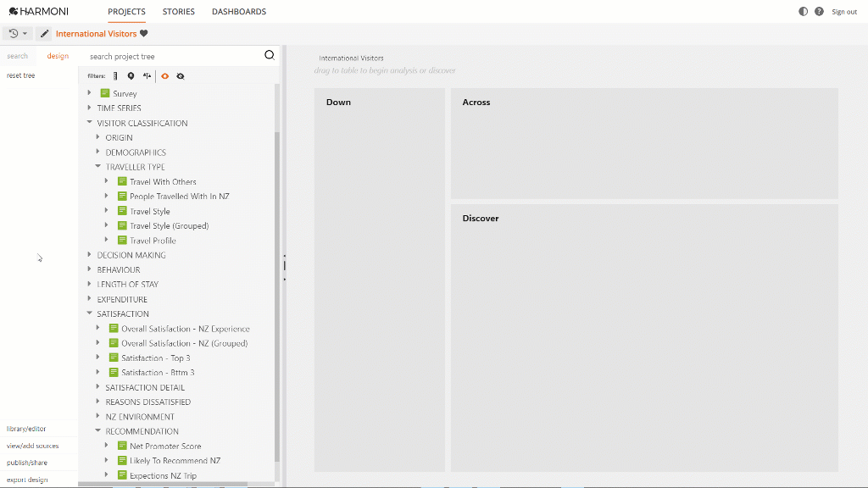Collapse RECOMMENDATION folder
The image size is (868, 488).
(98, 430)
